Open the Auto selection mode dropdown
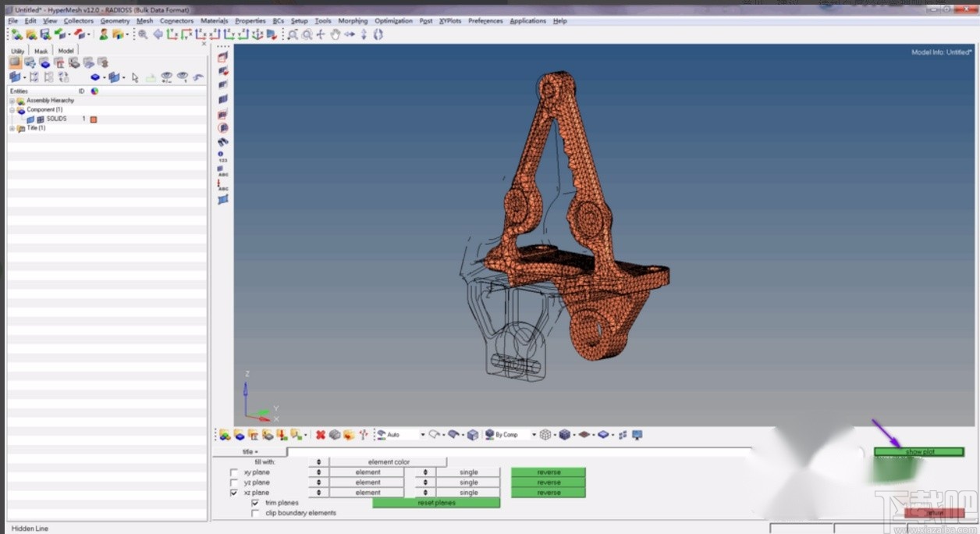 pyautogui.click(x=423, y=435)
